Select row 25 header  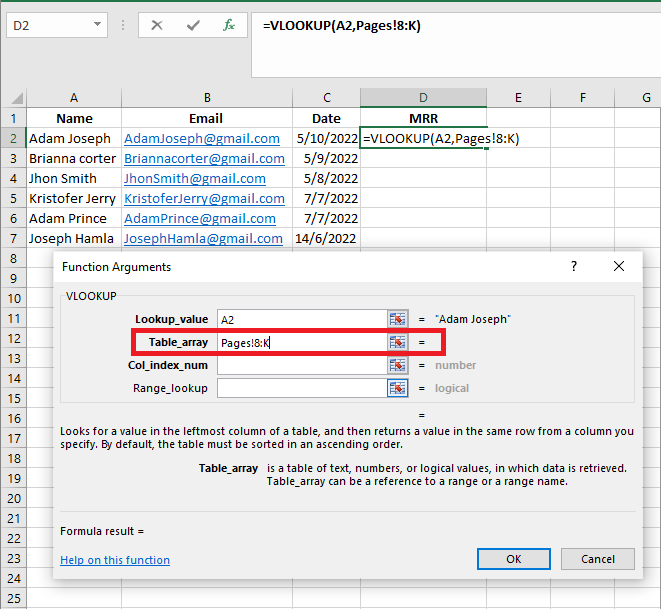pos(13,598)
